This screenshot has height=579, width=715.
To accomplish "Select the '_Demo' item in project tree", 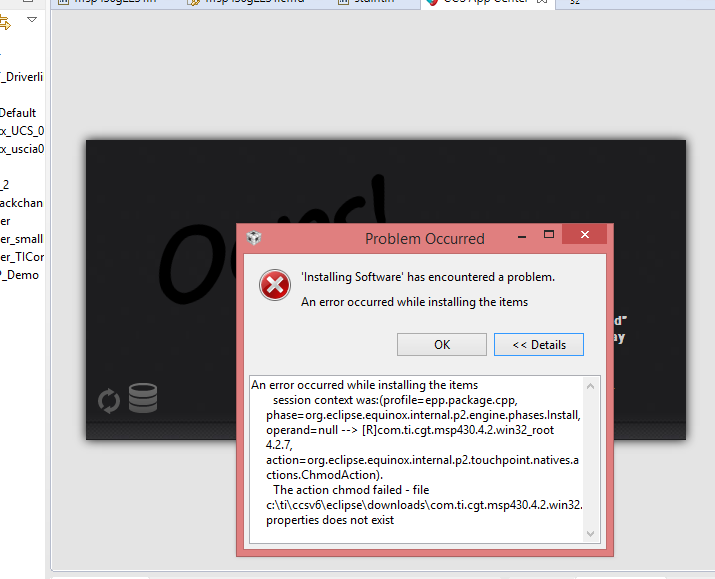I will [x=20, y=275].
